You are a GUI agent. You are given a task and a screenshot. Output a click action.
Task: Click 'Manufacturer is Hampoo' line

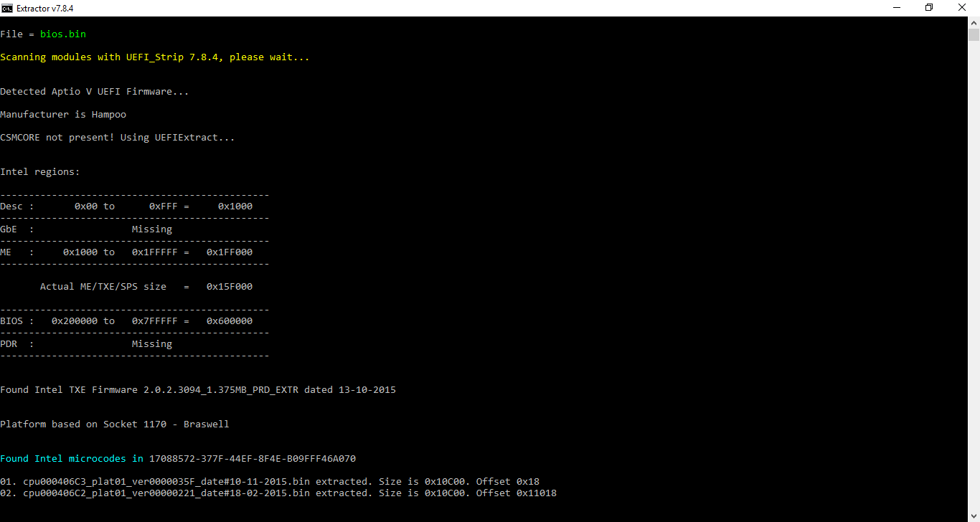tap(63, 114)
